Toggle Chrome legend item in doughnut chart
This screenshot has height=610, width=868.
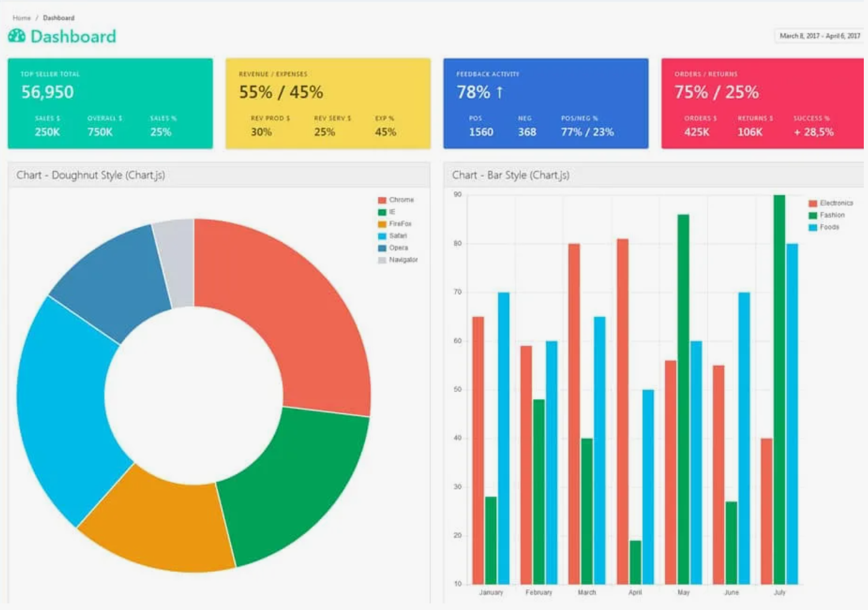[396, 200]
